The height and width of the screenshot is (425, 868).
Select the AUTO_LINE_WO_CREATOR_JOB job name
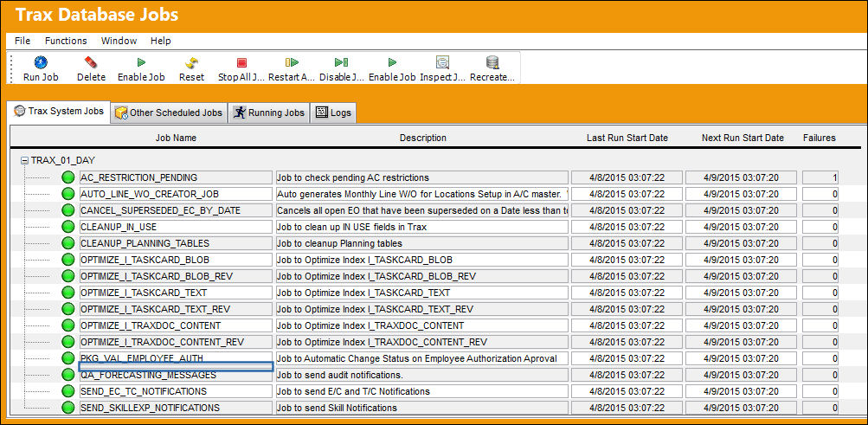click(176, 194)
